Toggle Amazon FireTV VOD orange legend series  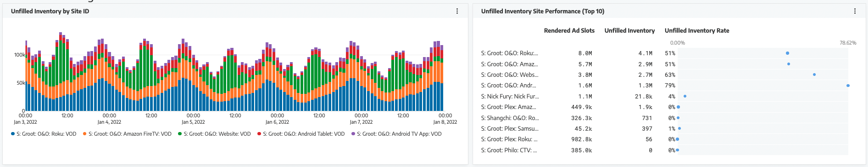pyautogui.click(x=127, y=134)
